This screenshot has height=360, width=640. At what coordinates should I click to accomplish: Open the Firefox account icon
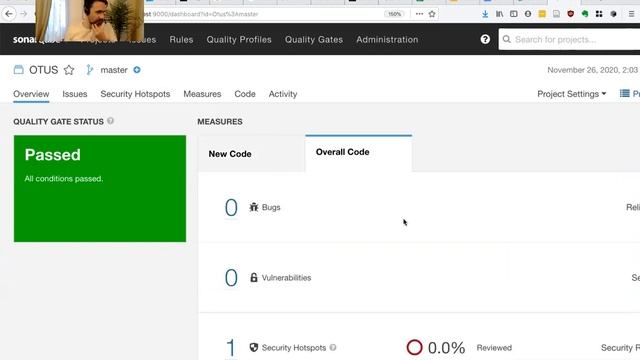click(x=528, y=14)
